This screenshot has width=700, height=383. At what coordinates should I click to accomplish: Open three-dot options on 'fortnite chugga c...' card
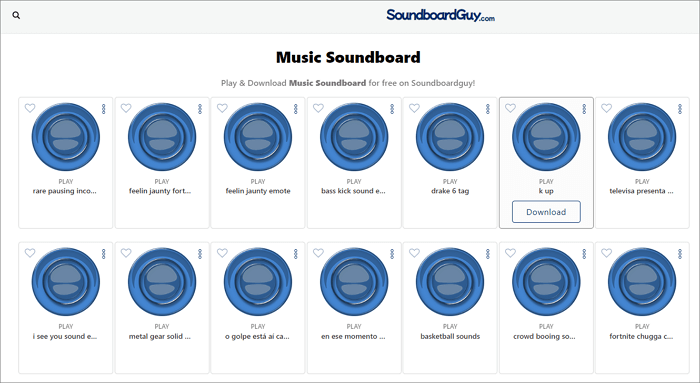tap(680, 254)
